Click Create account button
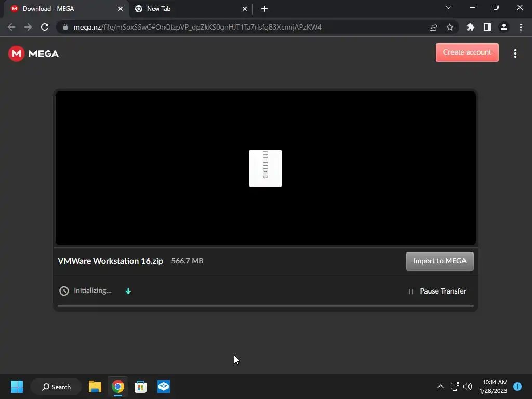This screenshot has width=532, height=399. click(x=467, y=52)
